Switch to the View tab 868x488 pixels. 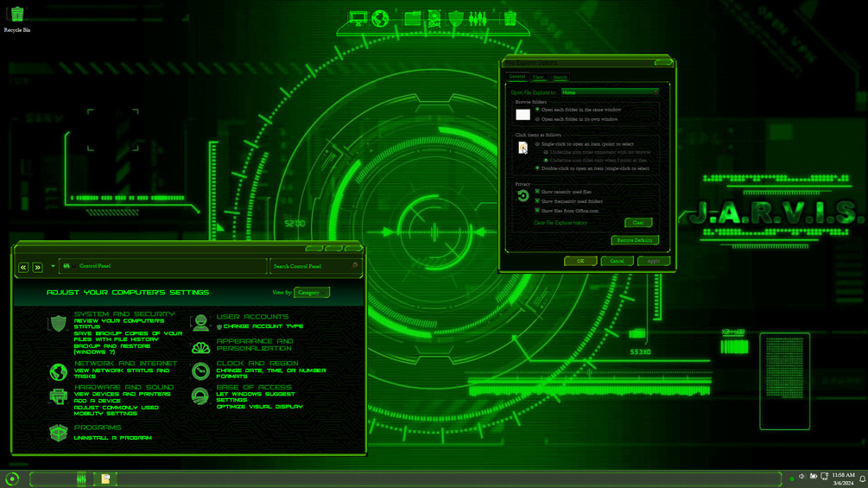tap(538, 77)
